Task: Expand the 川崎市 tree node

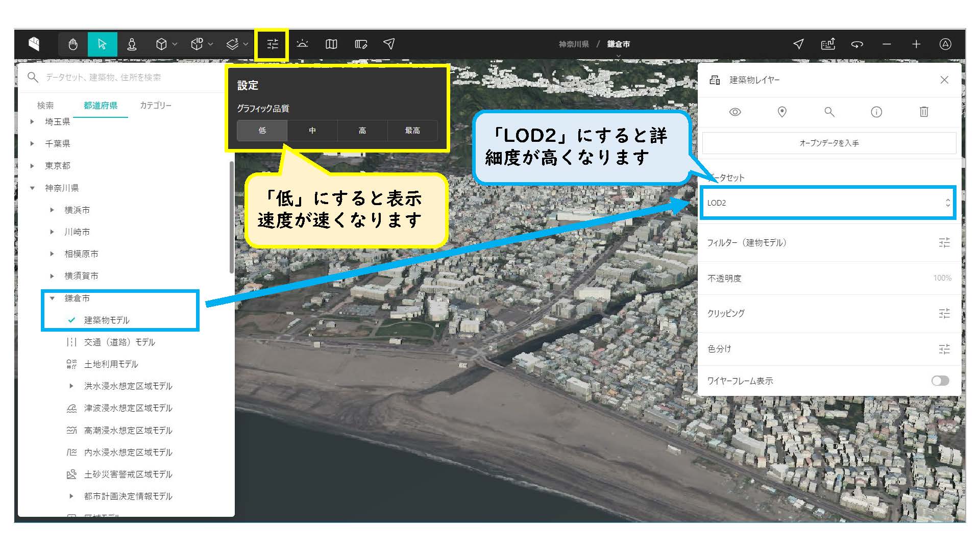Action: 52,232
